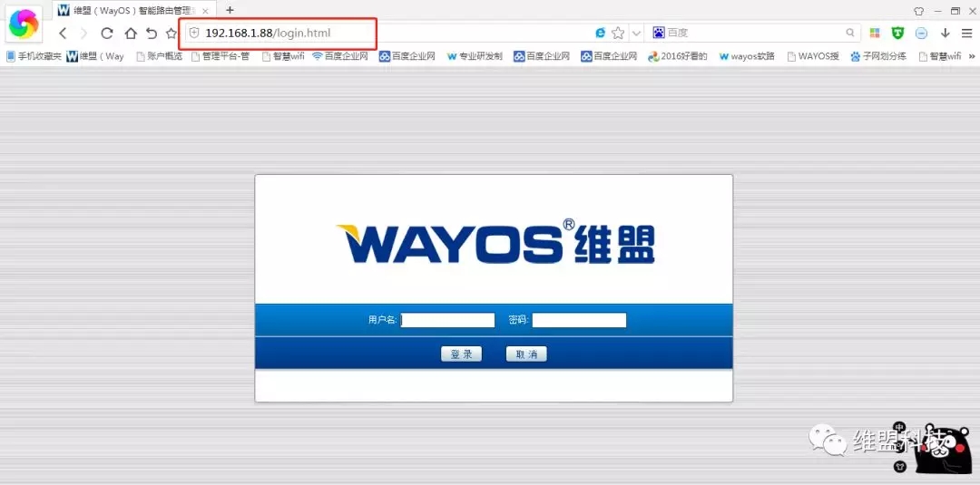
Task: Select the 维盟（WayOS）智能路由管理 tab
Action: [x=134, y=11]
